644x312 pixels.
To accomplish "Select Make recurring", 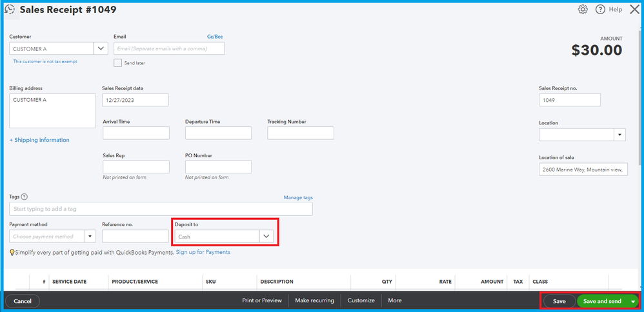I will [315, 300].
